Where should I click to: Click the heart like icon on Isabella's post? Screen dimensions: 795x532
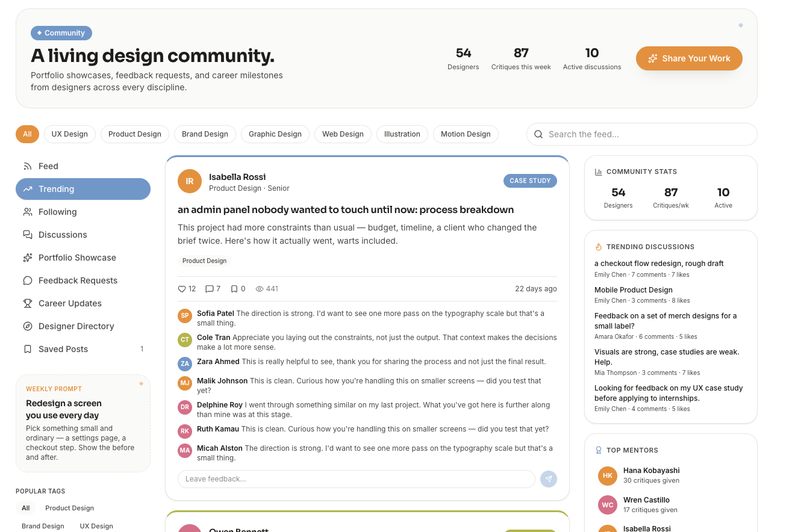(182, 289)
